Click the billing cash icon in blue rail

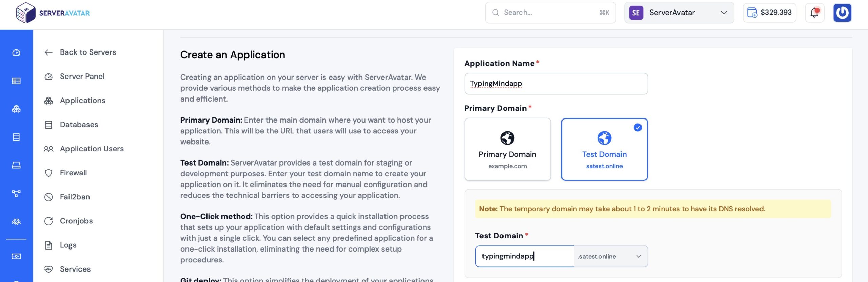(x=16, y=256)
